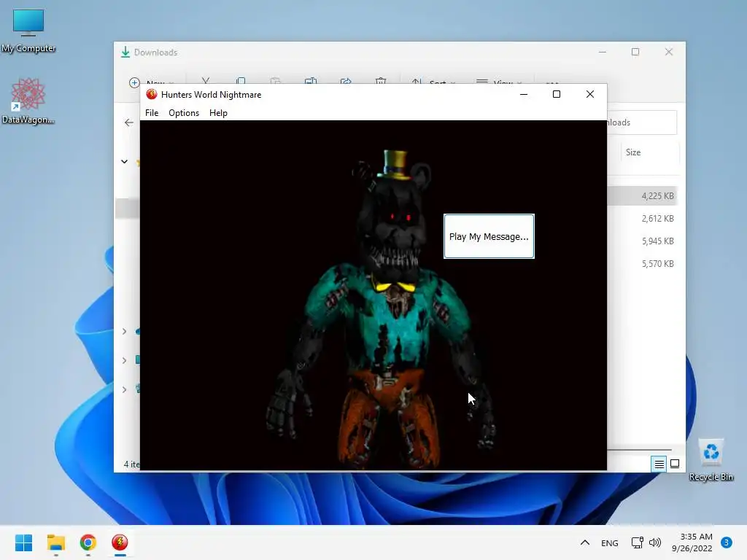Screen dimensions: 747x560
Task: Open the Windows Start menu
Action: coord(24,542)
